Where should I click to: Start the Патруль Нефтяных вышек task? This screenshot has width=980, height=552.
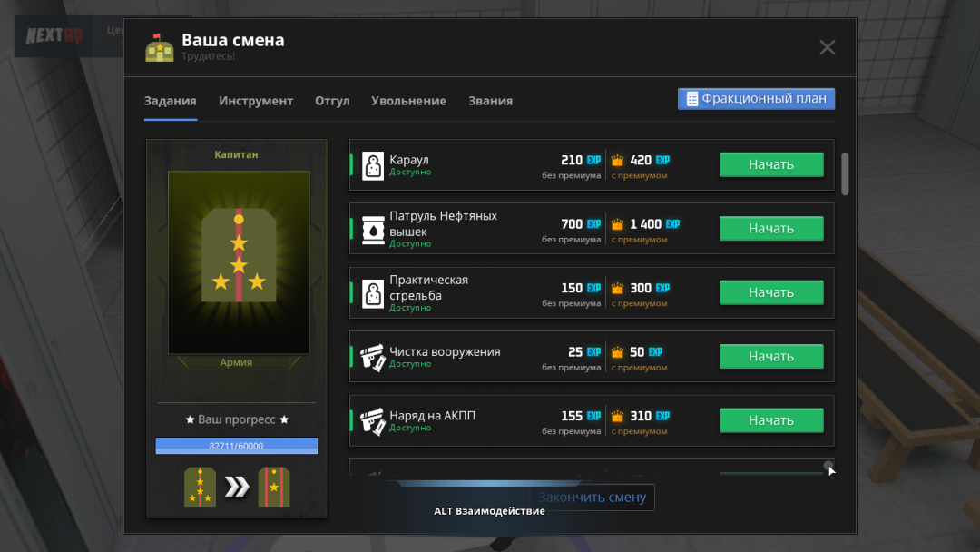[x=771, y=228]
